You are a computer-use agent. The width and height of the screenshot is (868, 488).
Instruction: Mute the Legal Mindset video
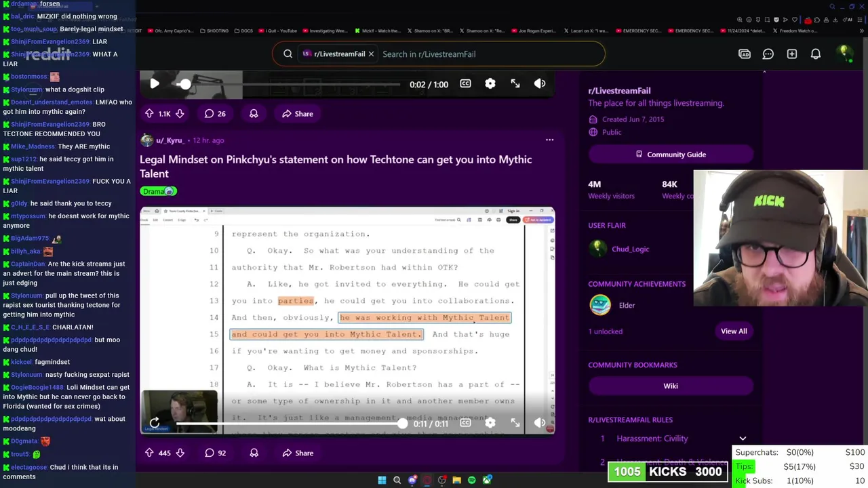[540, 423]
